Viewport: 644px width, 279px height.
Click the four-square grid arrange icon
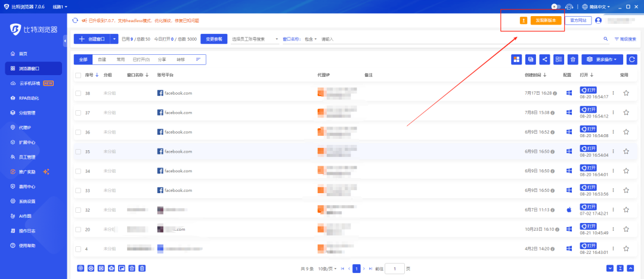tap(516, 60)
